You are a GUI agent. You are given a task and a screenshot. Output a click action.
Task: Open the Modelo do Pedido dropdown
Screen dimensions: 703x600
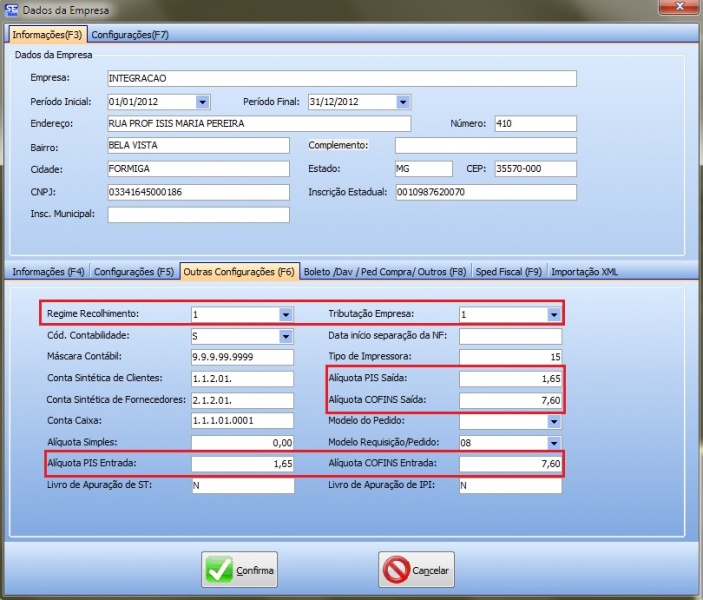[x=554, y=422]
